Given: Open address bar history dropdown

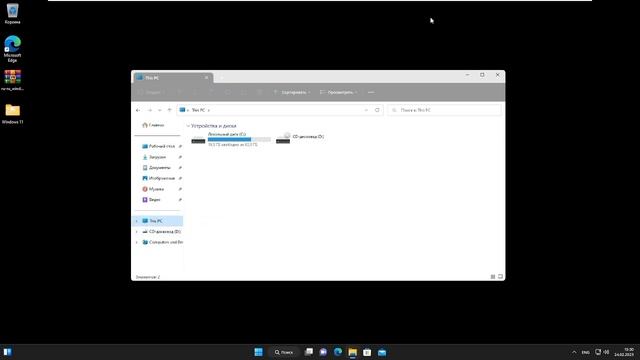Looking at the screenshot, I should tap(366, 110).
